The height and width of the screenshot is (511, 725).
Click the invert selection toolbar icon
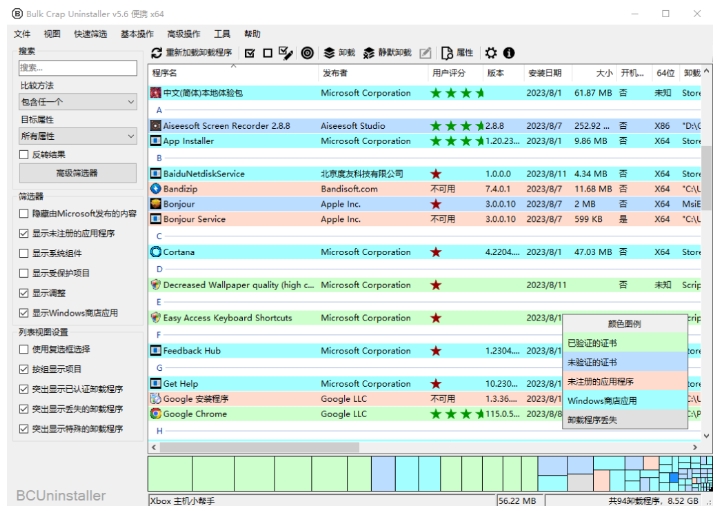(286, 53)
